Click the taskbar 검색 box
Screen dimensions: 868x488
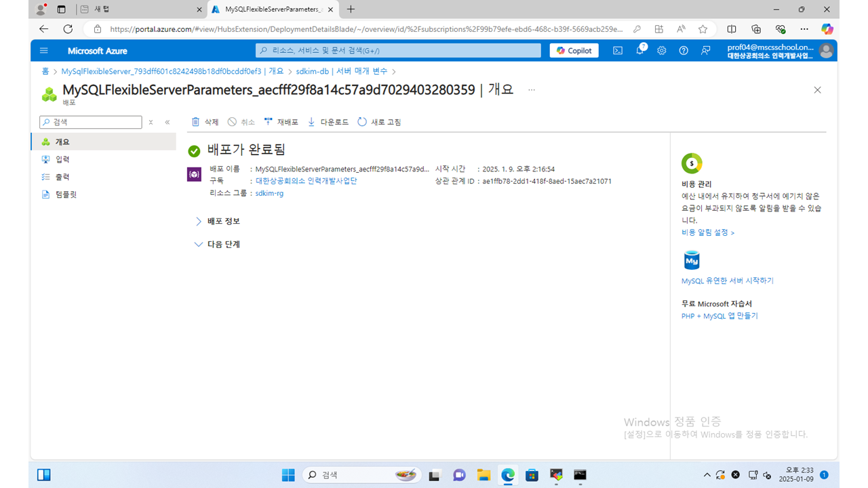coord(361,475)
